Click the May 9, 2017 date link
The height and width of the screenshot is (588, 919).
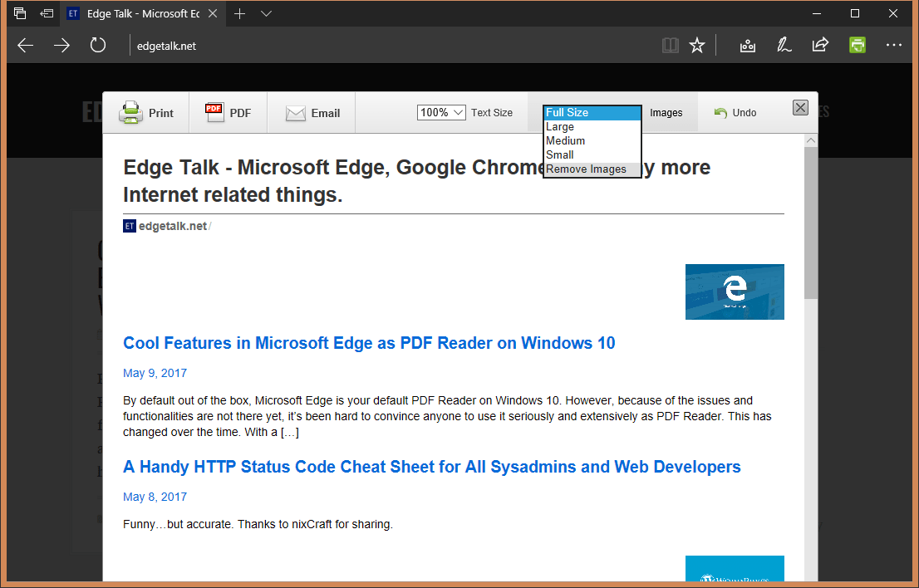(155, 373)
